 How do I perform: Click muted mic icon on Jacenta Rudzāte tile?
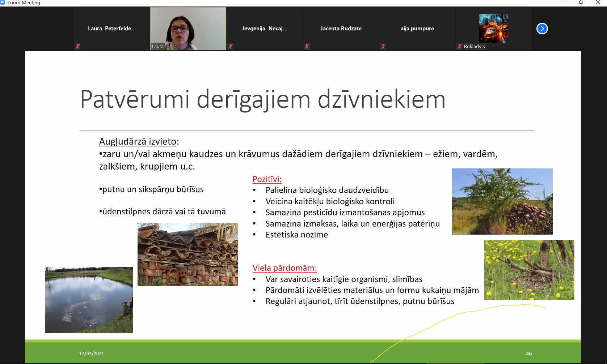point(307,46)
